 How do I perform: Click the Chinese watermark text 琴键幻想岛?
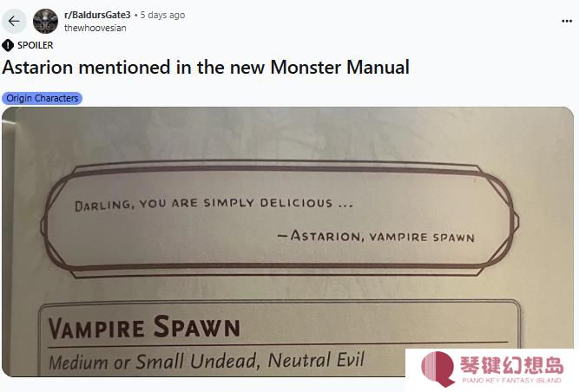point(512,365)
